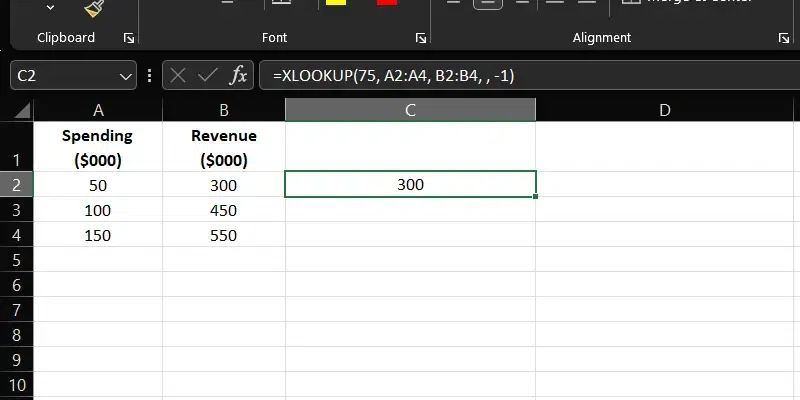Select column D header
This screenshot has height=400, width=800.
click(x=664, y=110)
